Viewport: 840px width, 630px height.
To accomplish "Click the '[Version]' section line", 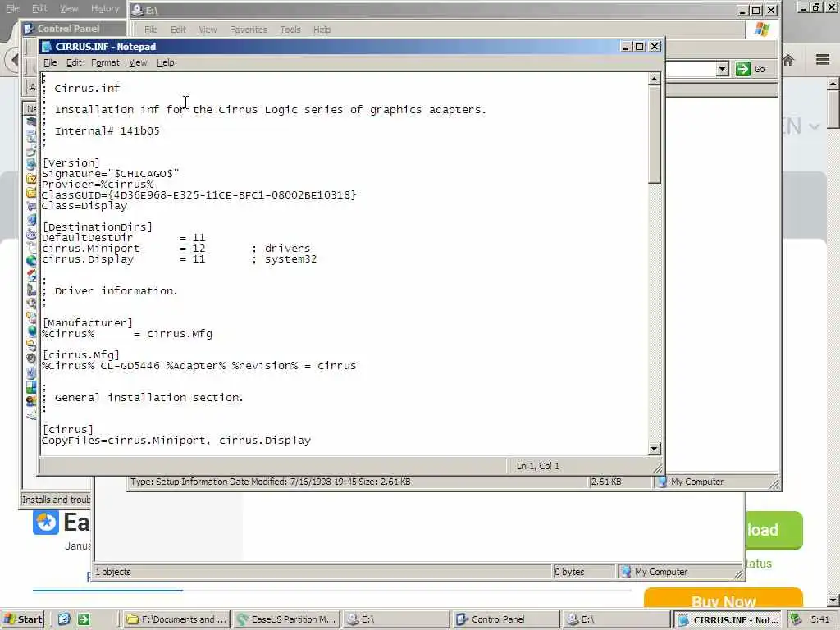I will pos(71,163).
